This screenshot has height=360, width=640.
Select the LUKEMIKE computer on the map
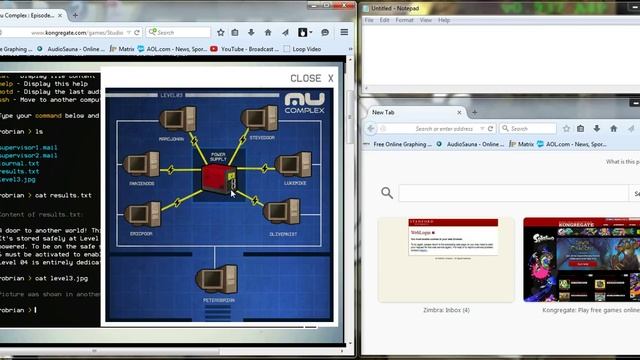[x=294, y=165]
